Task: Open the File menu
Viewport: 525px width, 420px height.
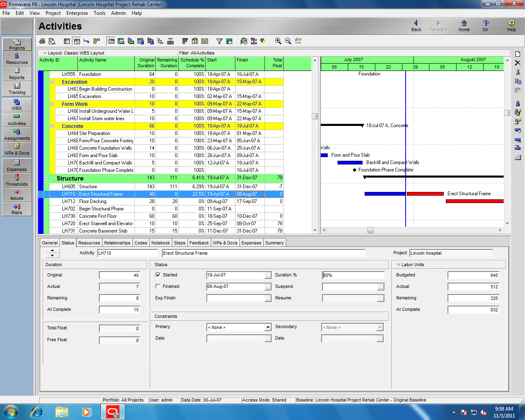Action: pos(6,13)
